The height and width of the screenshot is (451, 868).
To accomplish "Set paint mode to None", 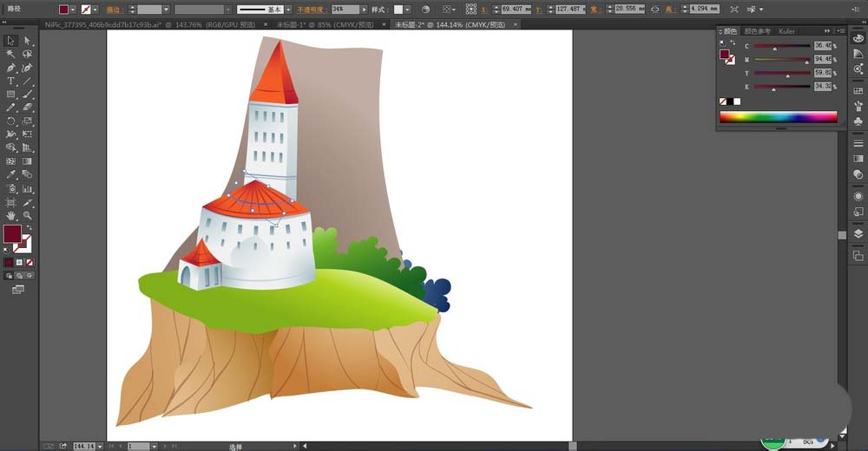I will click(30, 262).
